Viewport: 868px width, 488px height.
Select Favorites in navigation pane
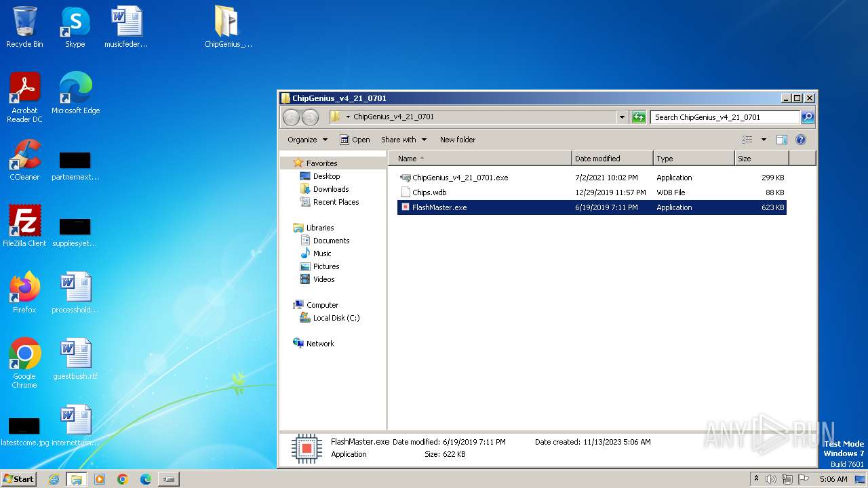tap(321, 163)
